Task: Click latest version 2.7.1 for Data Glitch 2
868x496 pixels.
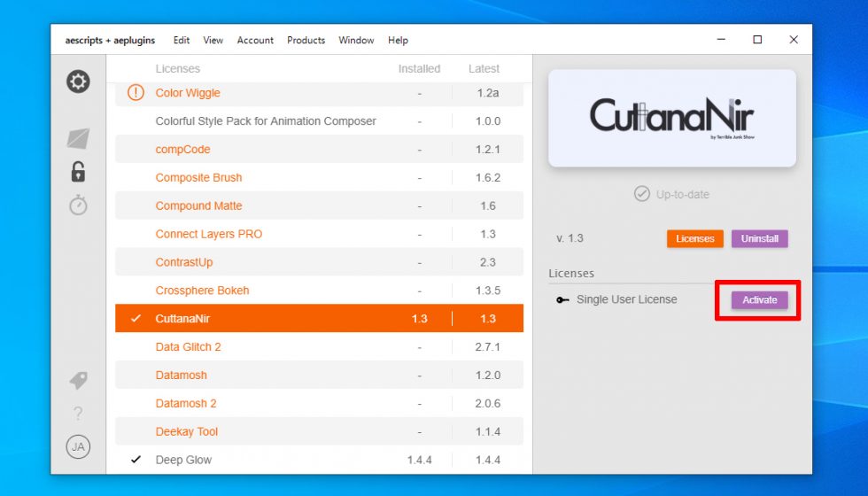Action: click(488, 346)
